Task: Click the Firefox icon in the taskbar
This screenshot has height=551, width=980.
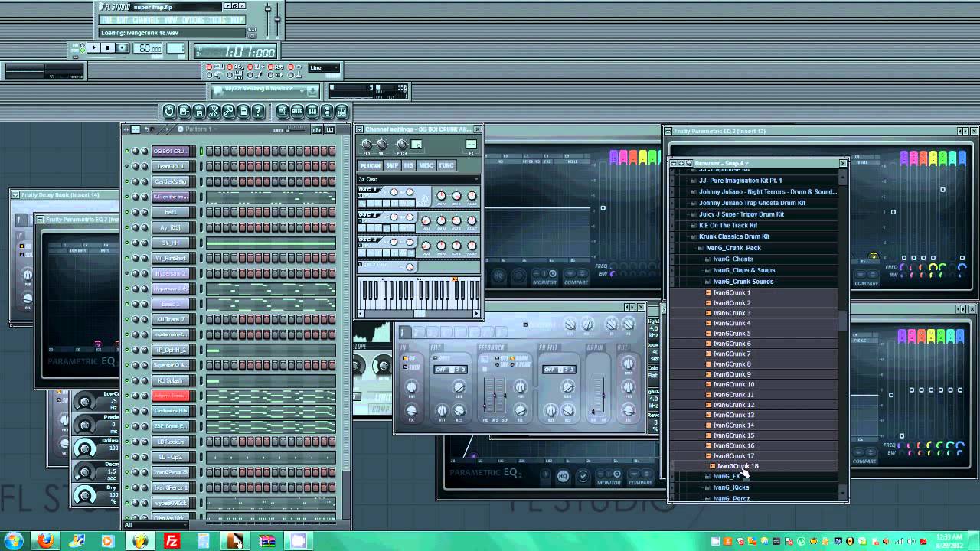Action: tap(45, 540)
